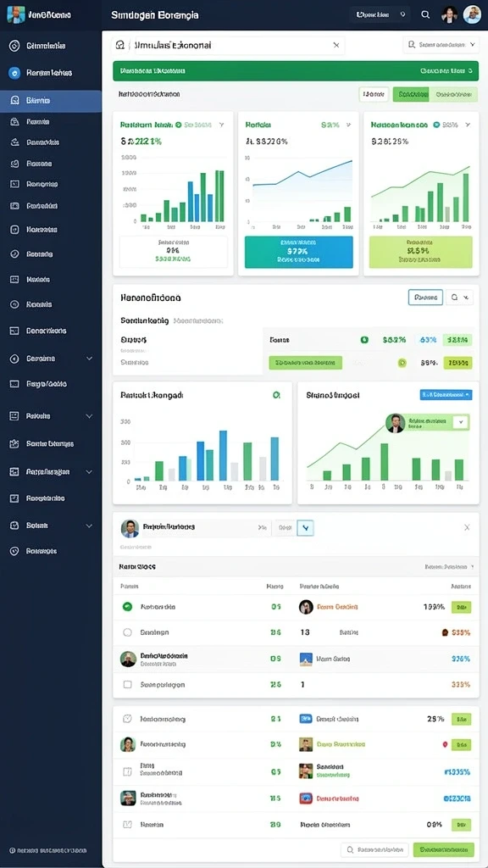Viewport: 488px width, 868px height.
Task: Click the green button beside 199% in the table
Action: point(462,607)
